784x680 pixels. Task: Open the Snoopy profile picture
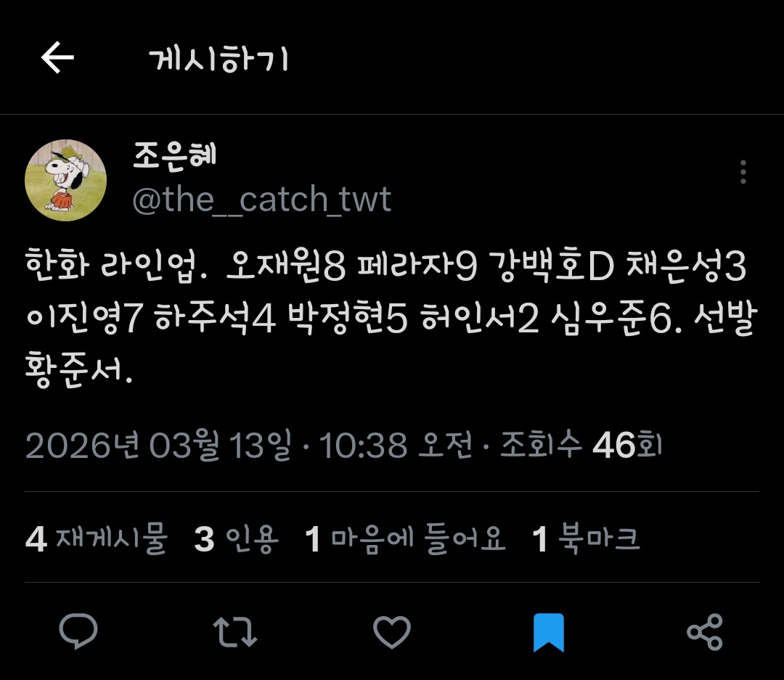pos(65,180)
